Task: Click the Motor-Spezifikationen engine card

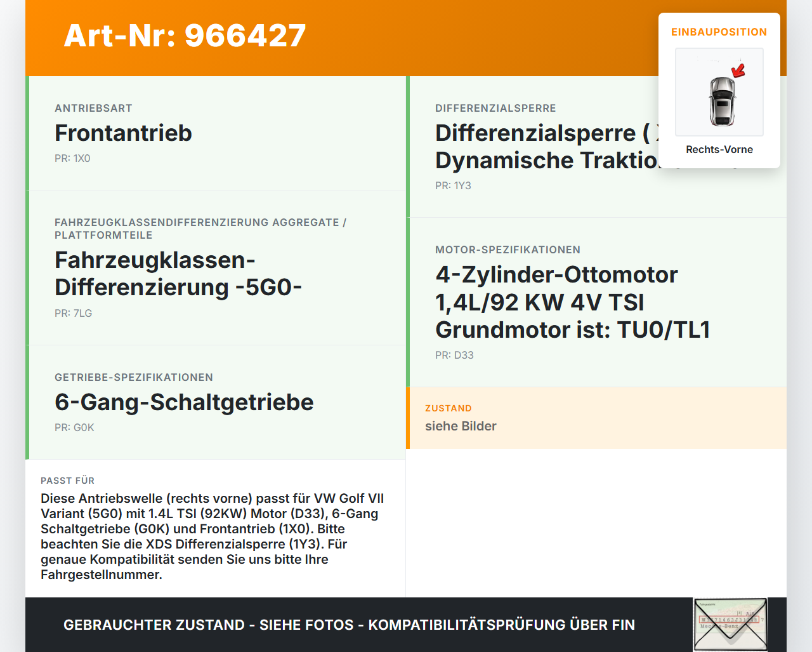Action: 571,302
